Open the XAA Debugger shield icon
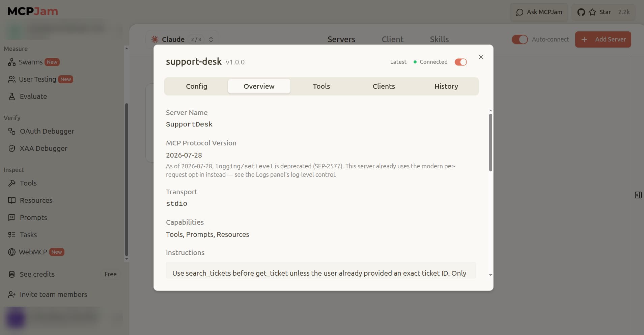The image size is (644, 335). coord(12,148)
